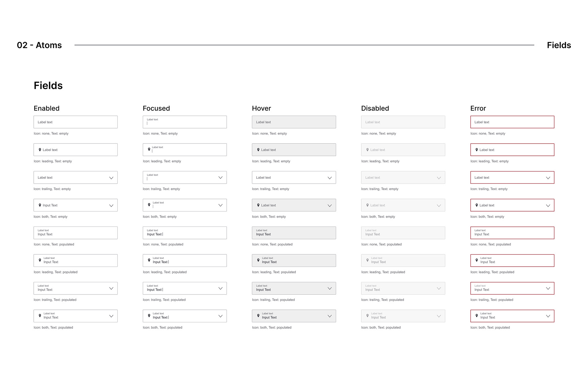Click pin icon in Hover both-icons populated field
Viewport: 588px width, 371px height.
point(258,316)
